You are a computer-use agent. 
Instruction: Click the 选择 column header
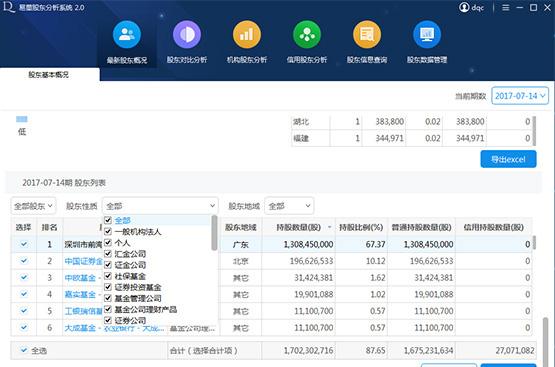click(x=23, y=227)
